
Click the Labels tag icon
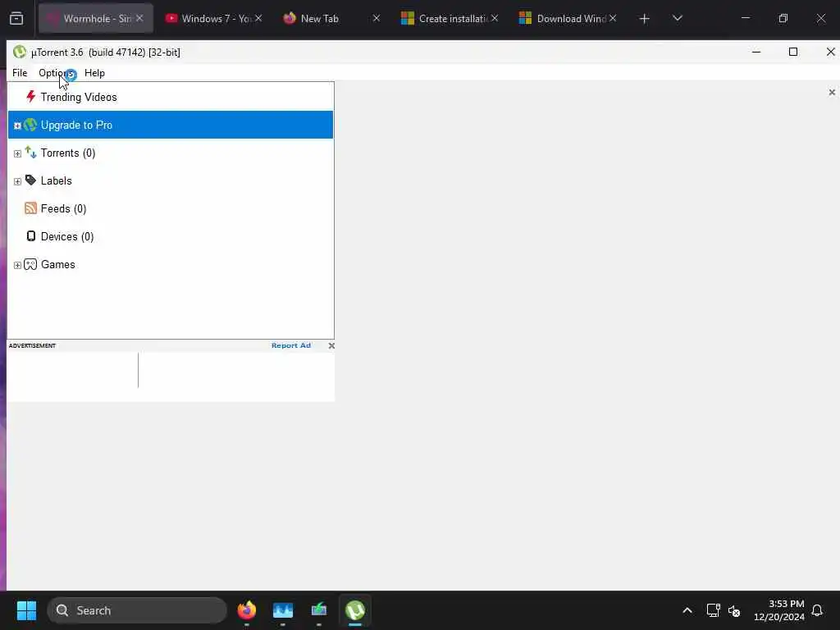coord(30,180)
